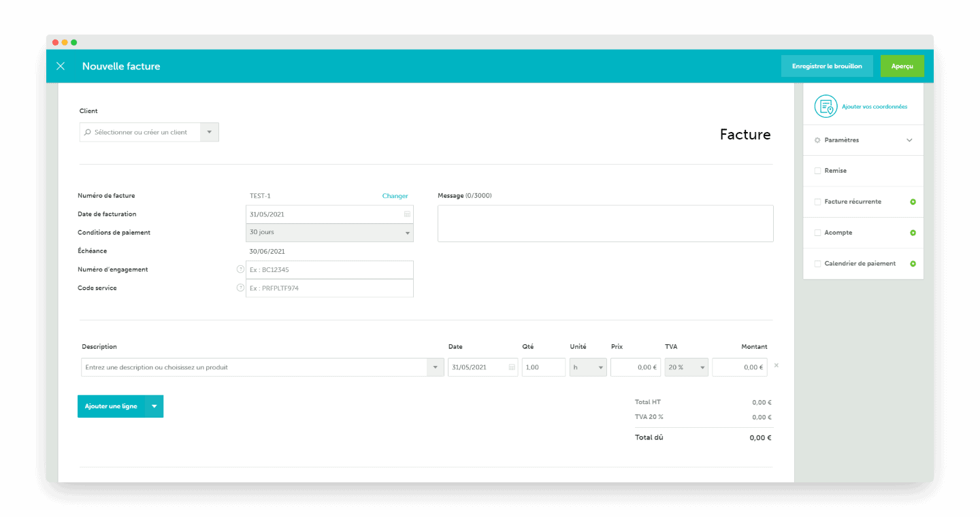Screen dimensions: 980x517
Task: Click the Message text area
Action: point(606,223)
